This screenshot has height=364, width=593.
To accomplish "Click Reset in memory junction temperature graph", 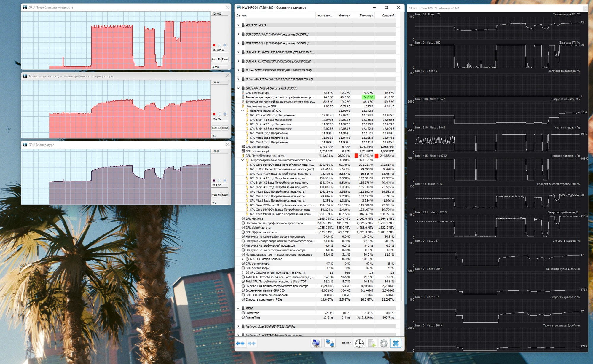I will [x=225, y=128].
